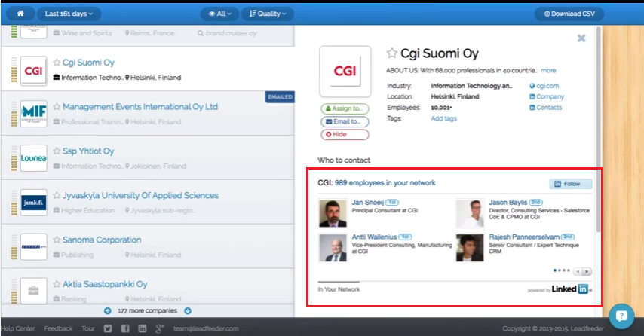Screen dimensions: 644x336
Task: Click Rajesh Panneerselvam profile photo
Action: pyautogui.click(x=470, y=248)
